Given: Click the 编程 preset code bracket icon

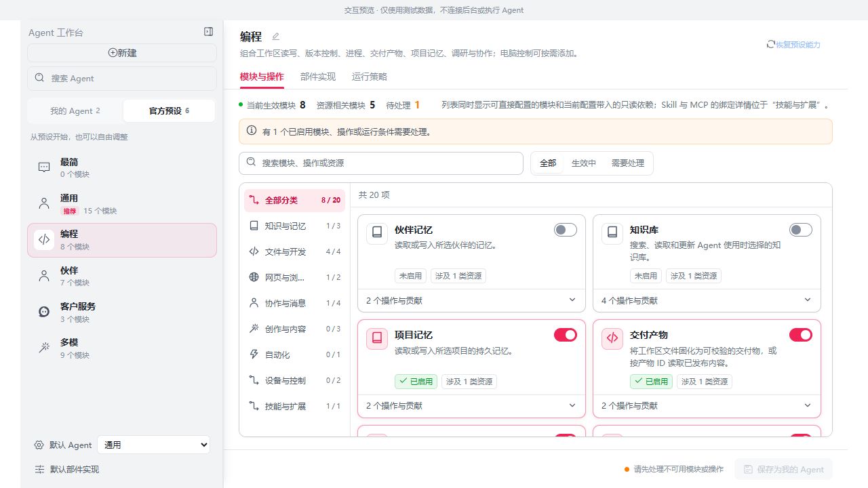Looking at the screenshot, I should tap(44, 240).
